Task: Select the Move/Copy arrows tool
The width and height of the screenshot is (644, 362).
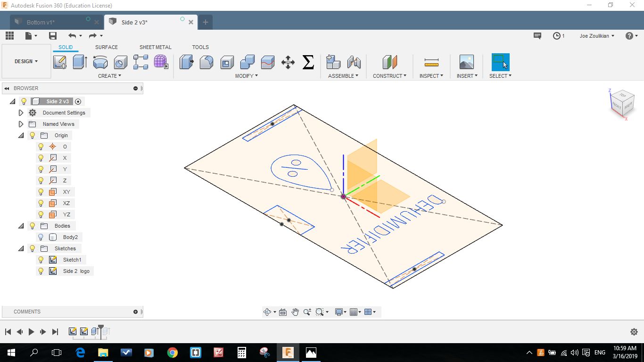Action: pyautogui.click(x=288, y=62)
